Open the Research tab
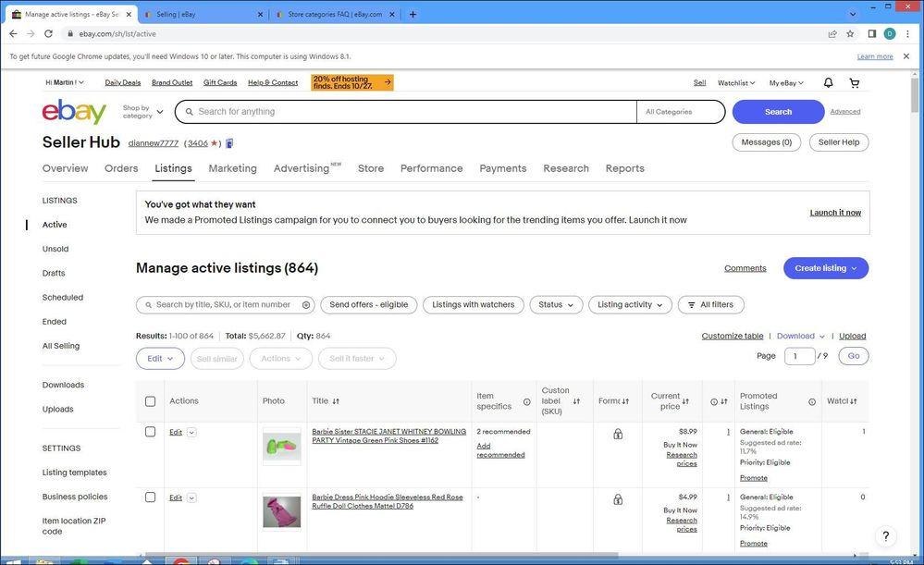 point(566,168)
